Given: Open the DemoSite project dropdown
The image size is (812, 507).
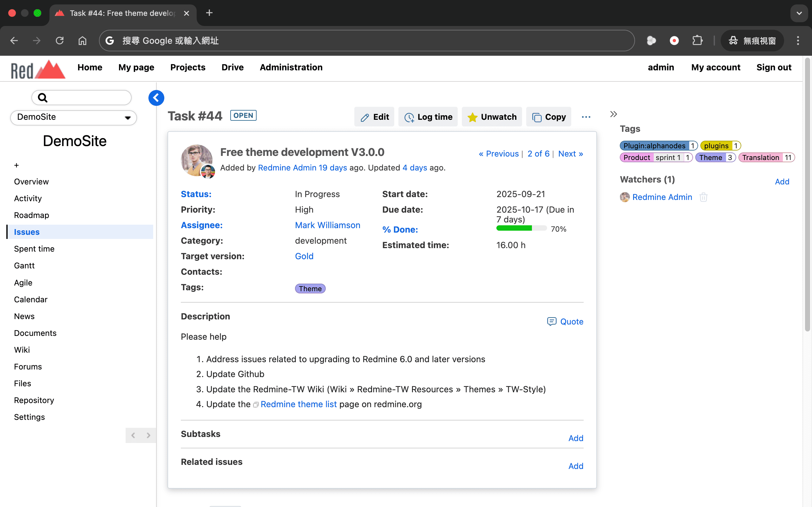Looking at the screenshot, I should point(74,117).
